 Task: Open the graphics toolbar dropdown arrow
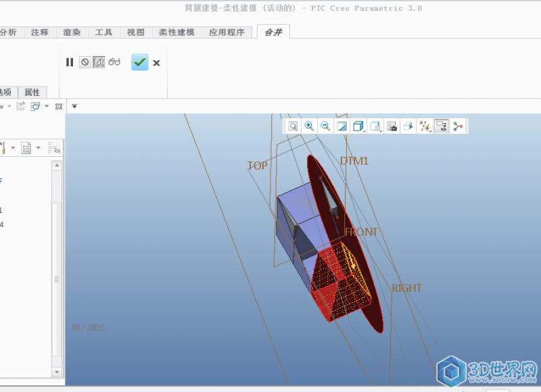[x=74, y=106]
